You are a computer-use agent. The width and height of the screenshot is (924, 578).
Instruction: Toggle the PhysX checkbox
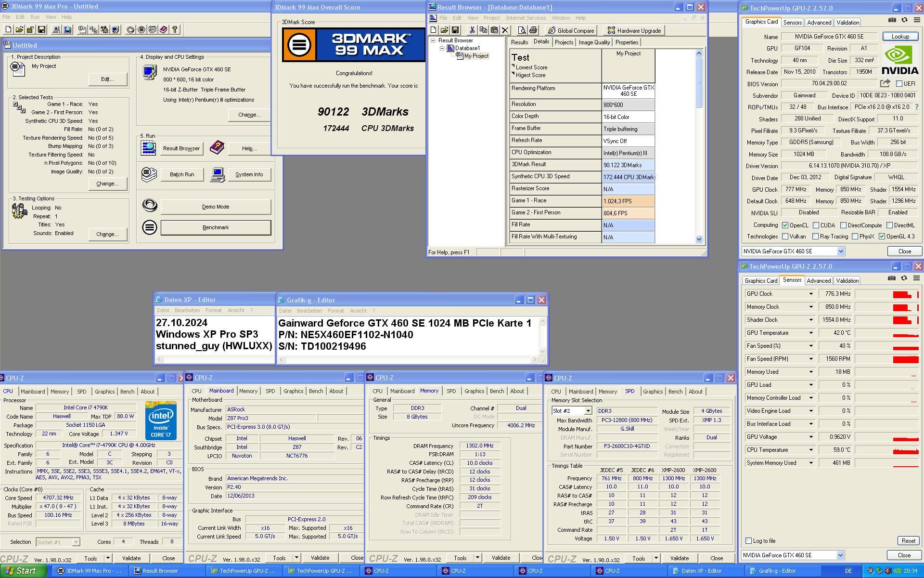click(x=855, y=236)
